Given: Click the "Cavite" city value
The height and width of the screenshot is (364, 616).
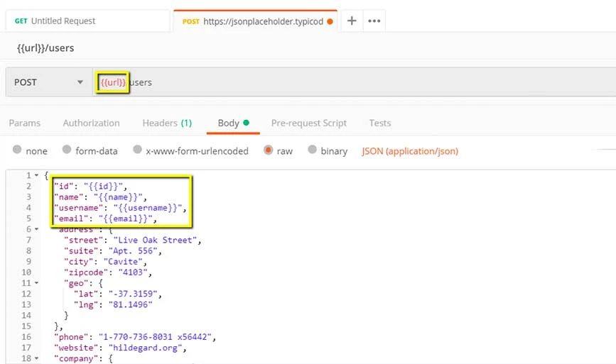Looking at the screenshot, I should 123,262.
